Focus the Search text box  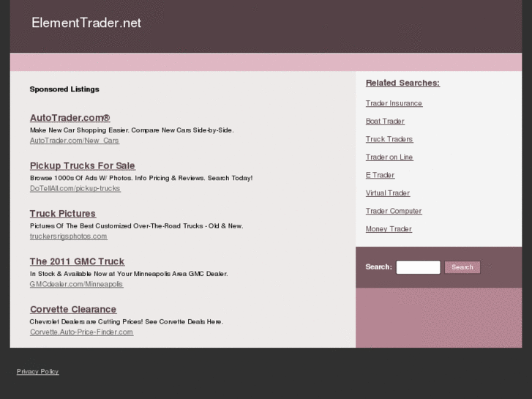click(419, 267)
